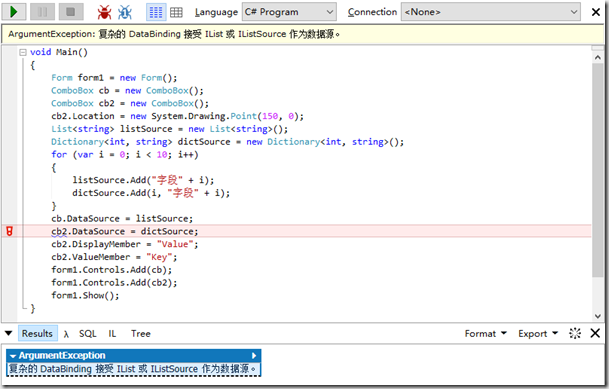Click the 'ComboBox cb2 = new ComboBox();' line
This screenshot has width=609, height=389.
(x=130, y=103)
